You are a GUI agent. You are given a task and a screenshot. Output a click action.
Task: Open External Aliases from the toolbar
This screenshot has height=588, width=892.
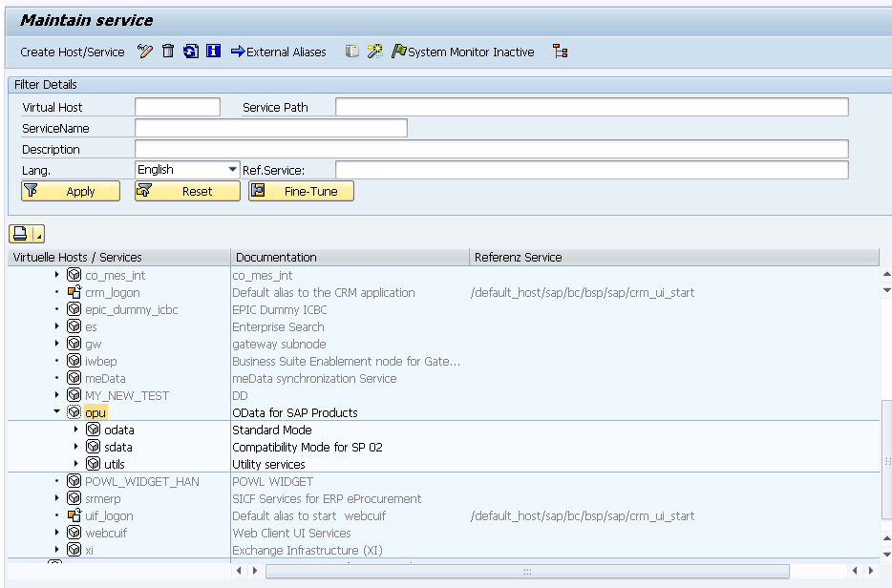[279, 52]
